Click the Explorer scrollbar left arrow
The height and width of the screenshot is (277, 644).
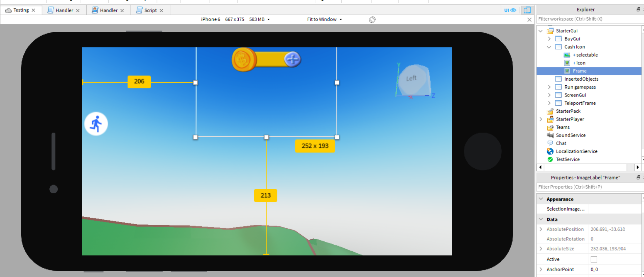click(x=540, y=167)
